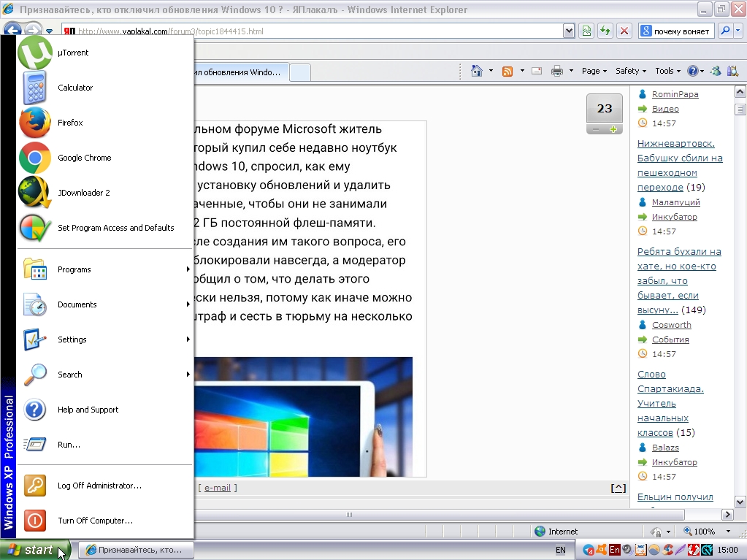Launch Firefox from the Start menu
The width and height of the screenshot is (747, 560).
[70, 123]
